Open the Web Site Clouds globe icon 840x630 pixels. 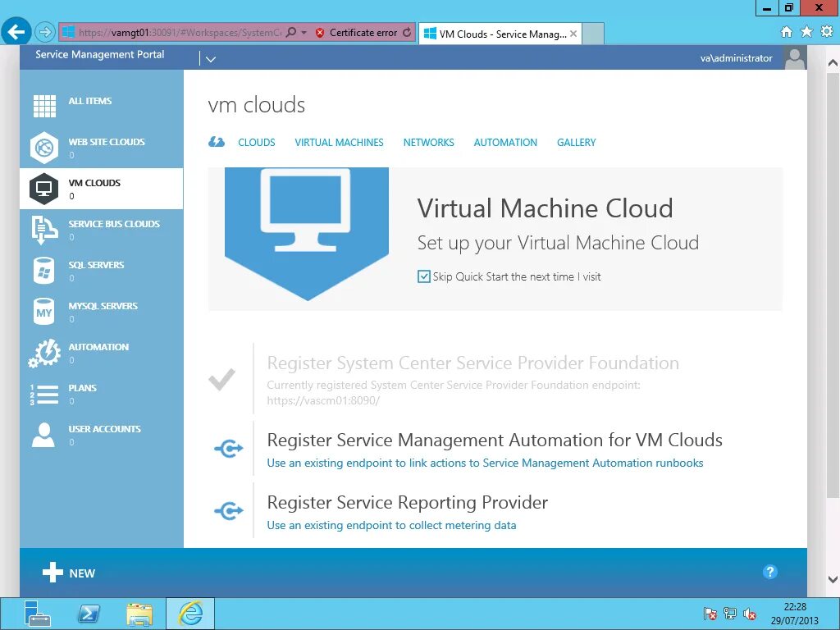[44, 148]
